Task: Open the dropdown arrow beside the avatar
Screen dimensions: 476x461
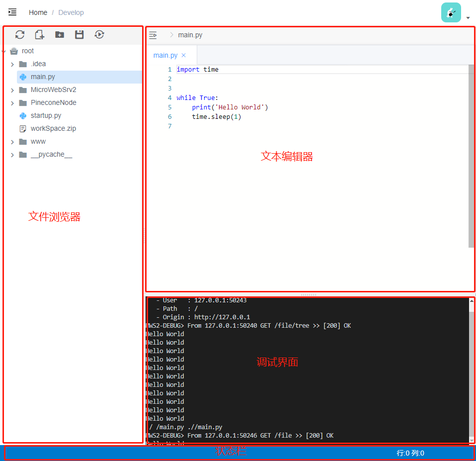Action: 468,18
